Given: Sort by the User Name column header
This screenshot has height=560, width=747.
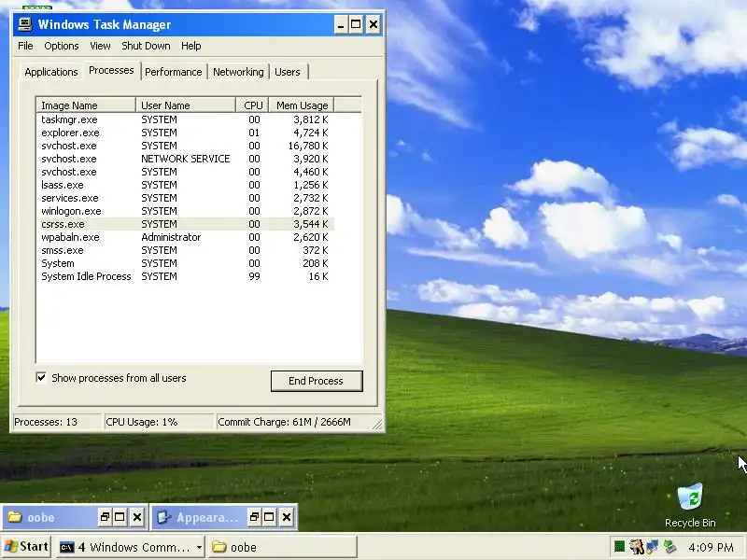Looking at the screenshot, I should [186, 105].
